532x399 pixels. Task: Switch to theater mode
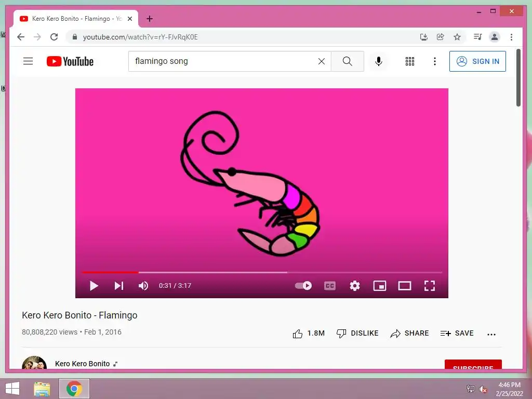pyautogui.click(x=404, y=286)
